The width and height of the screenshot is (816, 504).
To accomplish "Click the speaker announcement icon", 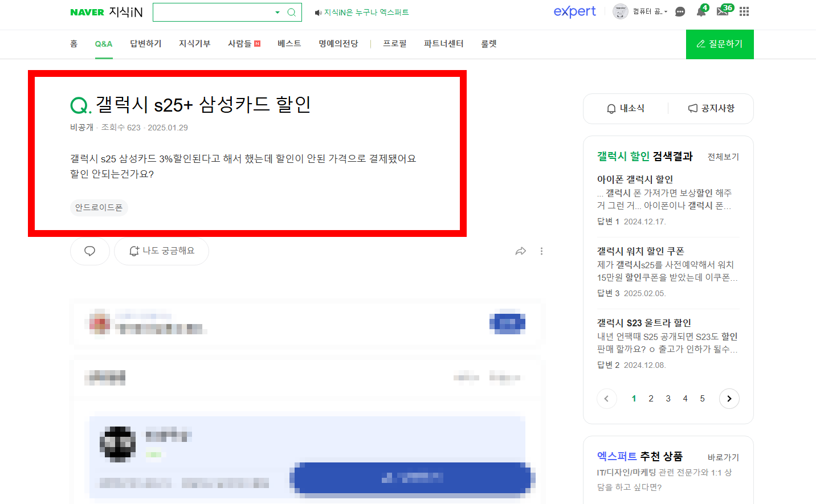I will point(318,13).
